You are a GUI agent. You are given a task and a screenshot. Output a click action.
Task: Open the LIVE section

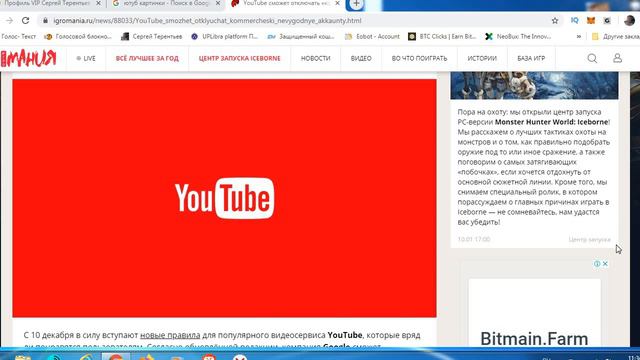pyautogui.click(x=86, y=58)
